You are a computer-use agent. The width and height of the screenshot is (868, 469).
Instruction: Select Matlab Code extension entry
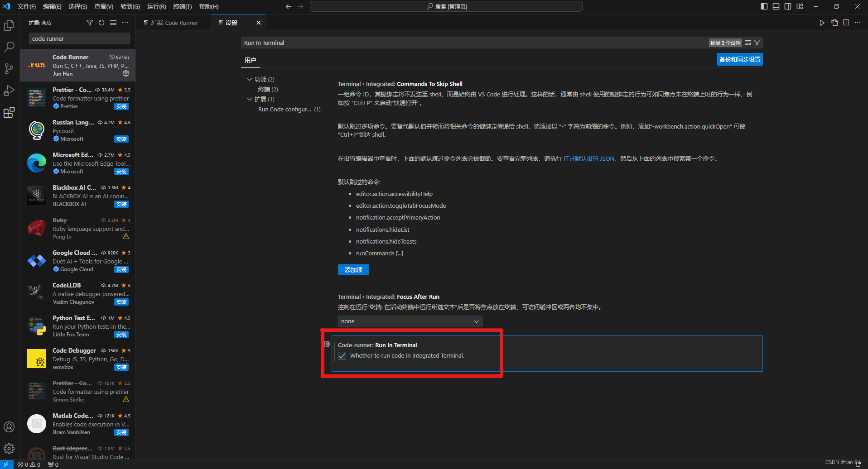pyautogui.click(x=78, y=424)
